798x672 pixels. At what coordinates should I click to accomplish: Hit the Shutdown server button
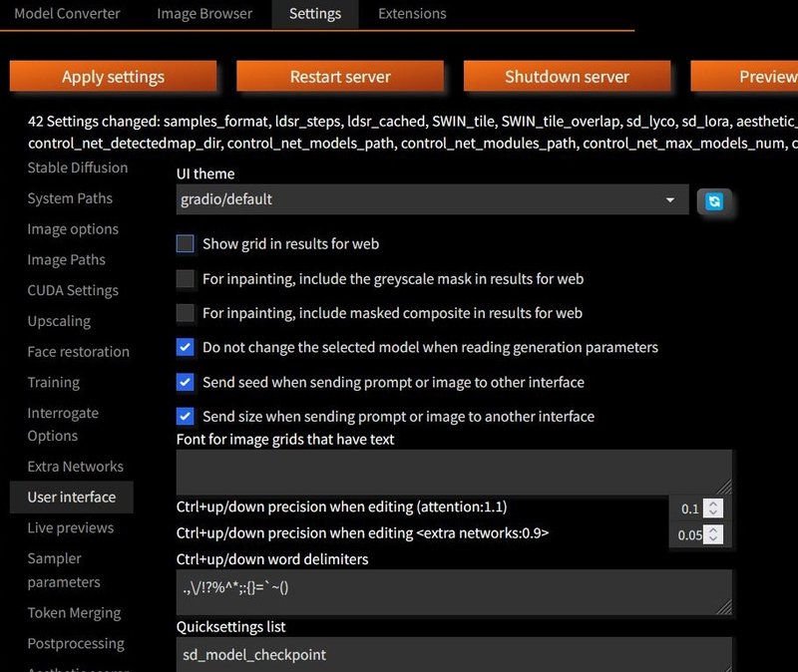[x=567, y=77]
